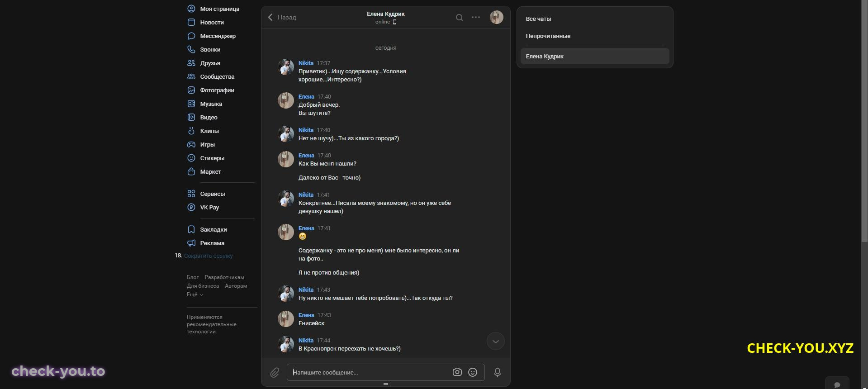This screenshot has height=389, width=868.
Task: Click the Стикеры smiley icon
Action: coord(191,158)
